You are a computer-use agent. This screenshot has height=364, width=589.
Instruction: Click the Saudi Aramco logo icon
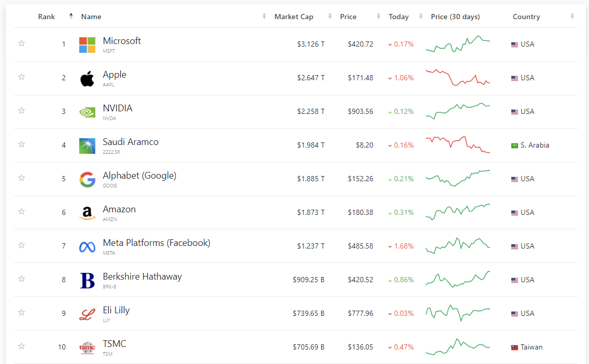[x=87, y=145]
